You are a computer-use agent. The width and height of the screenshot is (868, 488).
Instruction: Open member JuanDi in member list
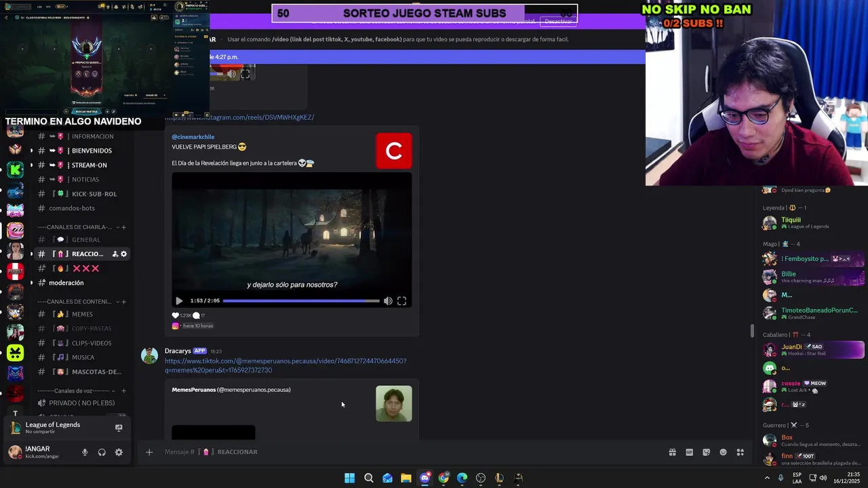click(x=813, y=350)
